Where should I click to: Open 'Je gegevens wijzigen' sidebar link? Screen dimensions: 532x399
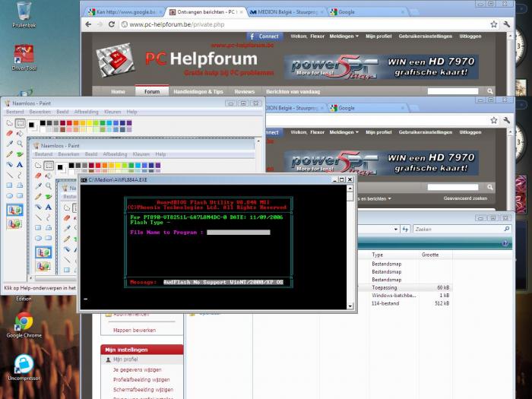pos(137,369)
